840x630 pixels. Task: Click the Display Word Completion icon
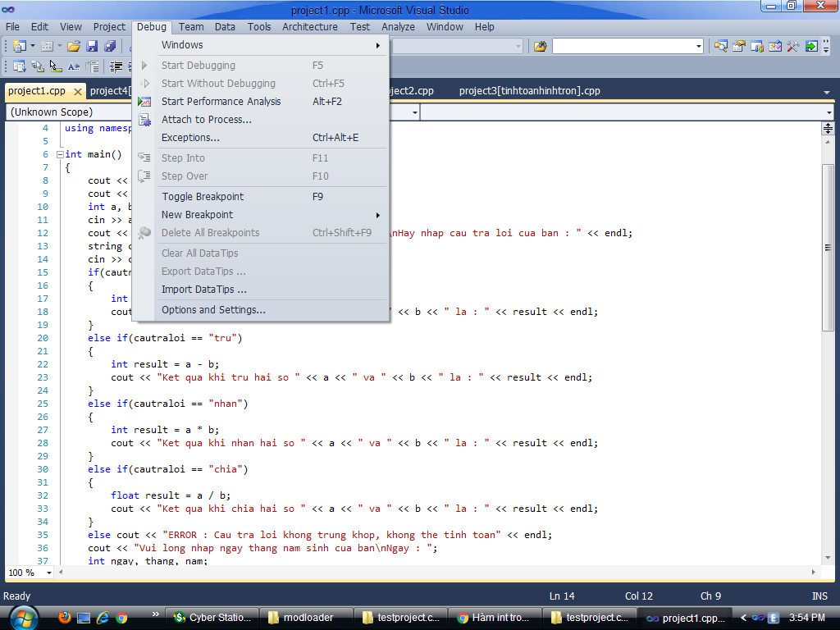[74, 66]
